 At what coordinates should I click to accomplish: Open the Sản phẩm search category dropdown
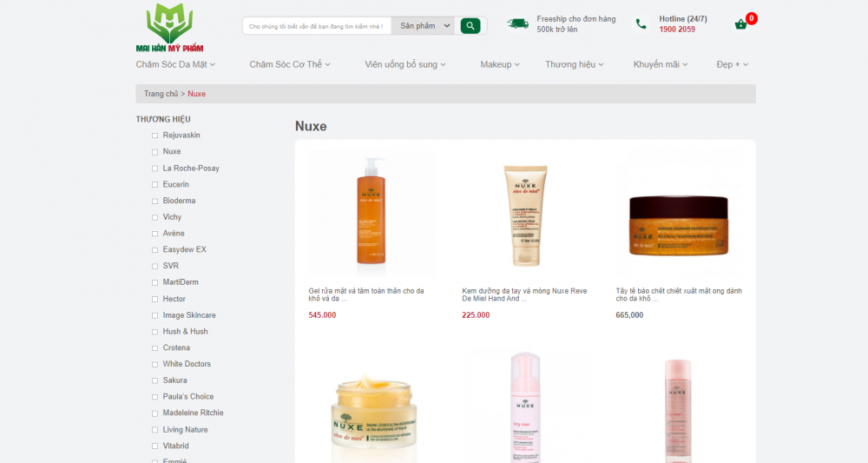point(423,25)
